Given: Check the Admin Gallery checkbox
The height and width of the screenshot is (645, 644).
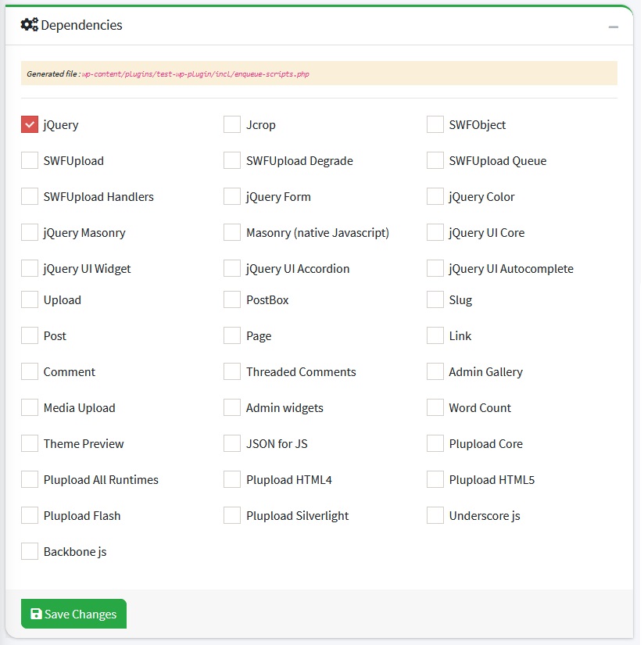Looking at the screenshot, I should [435, 371].
